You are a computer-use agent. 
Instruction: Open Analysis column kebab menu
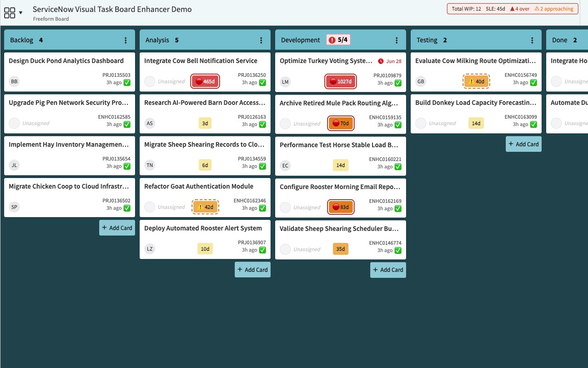261,40
